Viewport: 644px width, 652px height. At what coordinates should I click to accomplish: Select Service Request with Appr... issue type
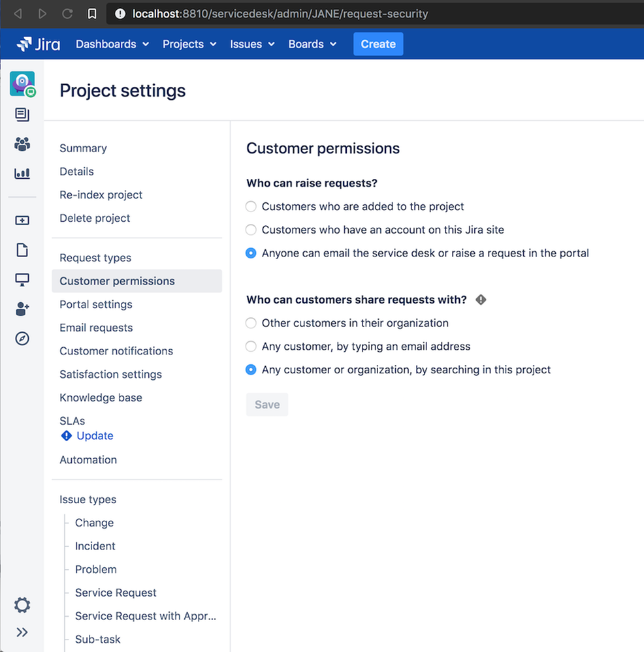(146, 616)
